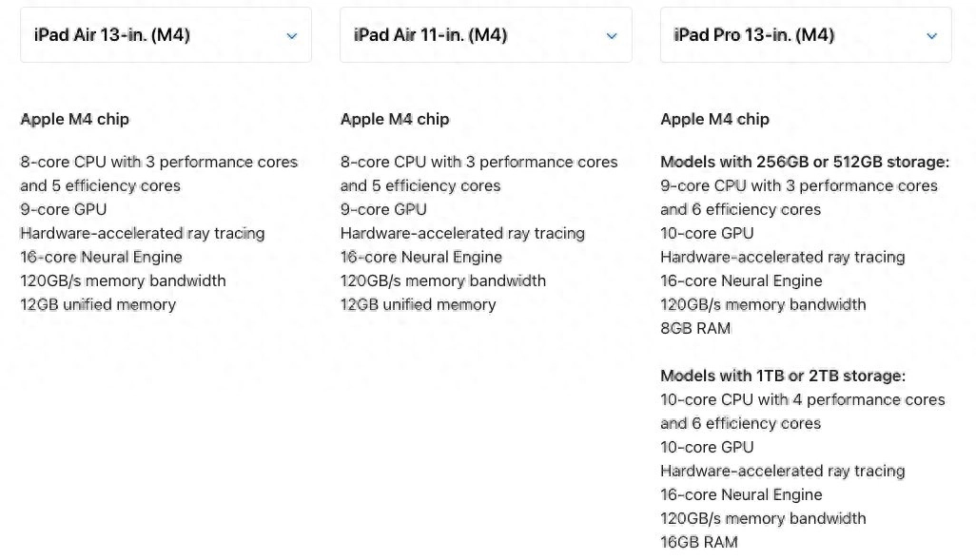The image size is (976, 560).
Task: Click Models with 256GB or 512GB storage text
Action: 804,162
